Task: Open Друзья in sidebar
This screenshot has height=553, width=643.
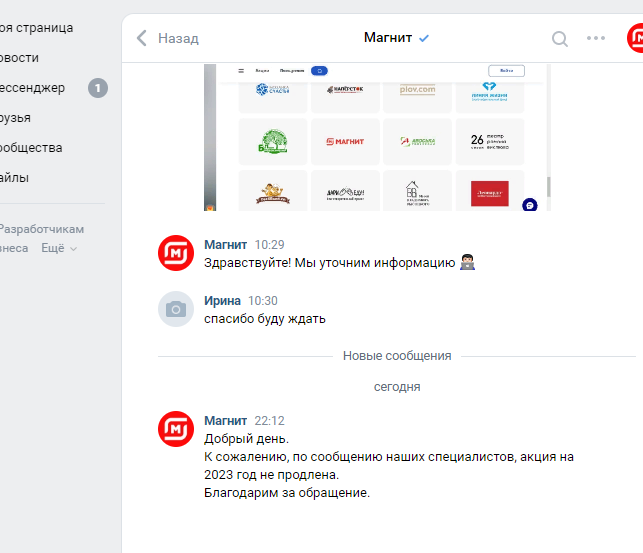Action: click(15, 118)
